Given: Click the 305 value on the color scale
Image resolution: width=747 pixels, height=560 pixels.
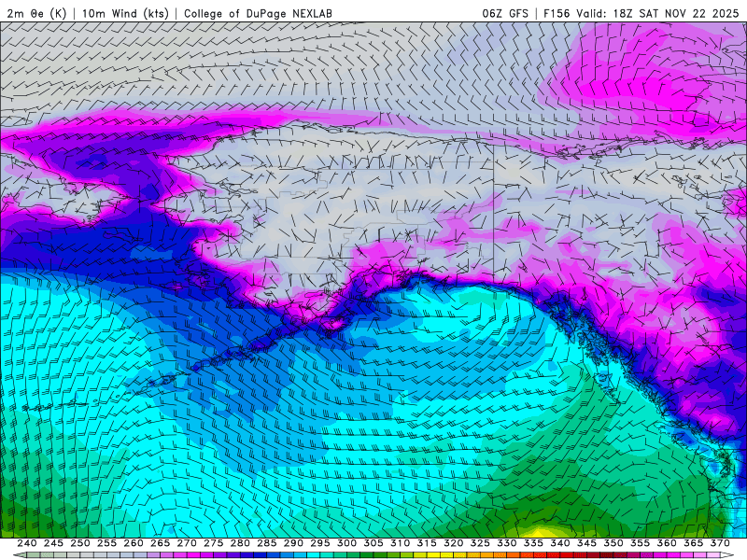Looking at the screenshot, I should point(373,543).
